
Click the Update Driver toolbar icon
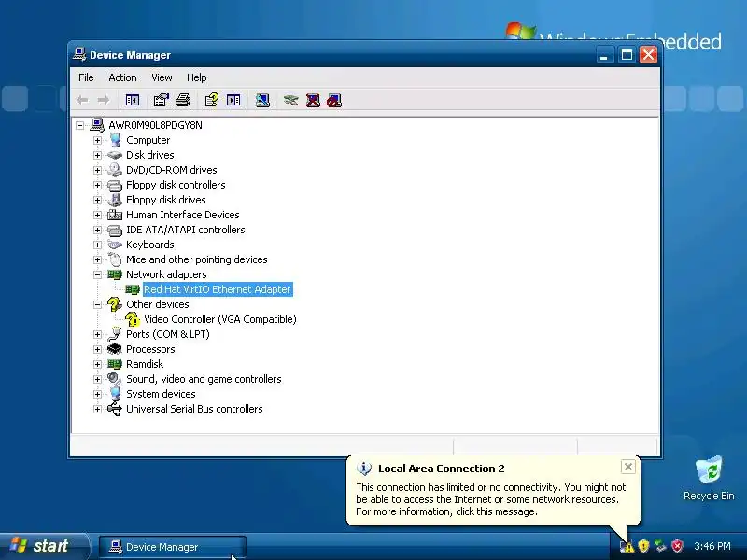click(290, 100)
